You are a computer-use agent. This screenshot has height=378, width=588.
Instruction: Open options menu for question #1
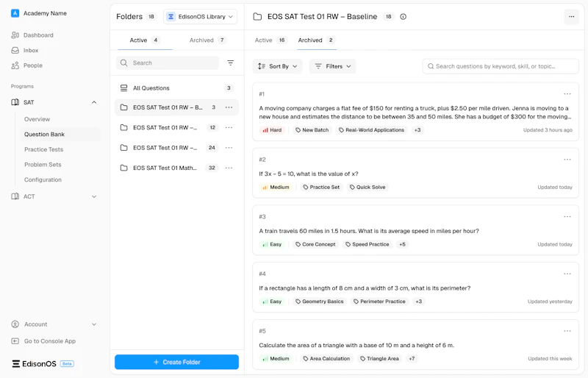pyautogui.click(x=567, y=94)
